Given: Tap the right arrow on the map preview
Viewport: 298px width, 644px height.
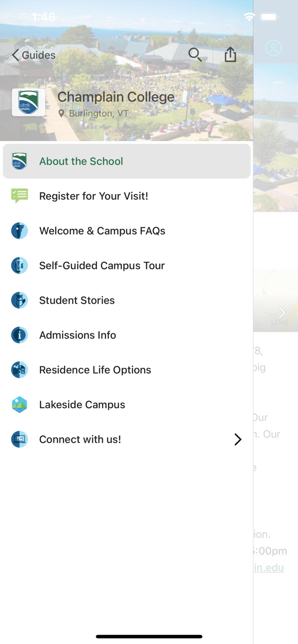Looking at the screenshot, I should [282, 313].
